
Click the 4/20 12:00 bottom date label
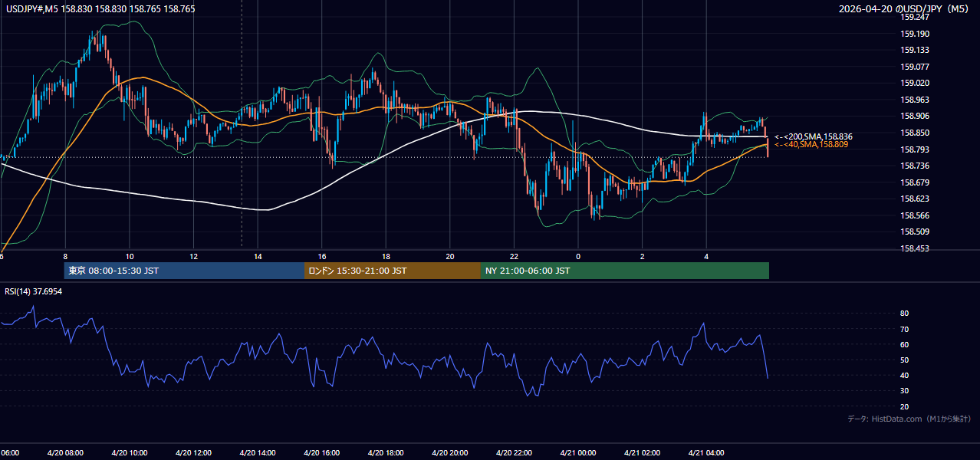[x=193, y=453]
